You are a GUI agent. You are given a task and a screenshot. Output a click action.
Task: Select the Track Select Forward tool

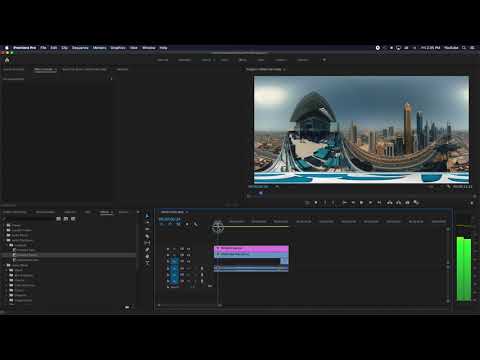147,223
